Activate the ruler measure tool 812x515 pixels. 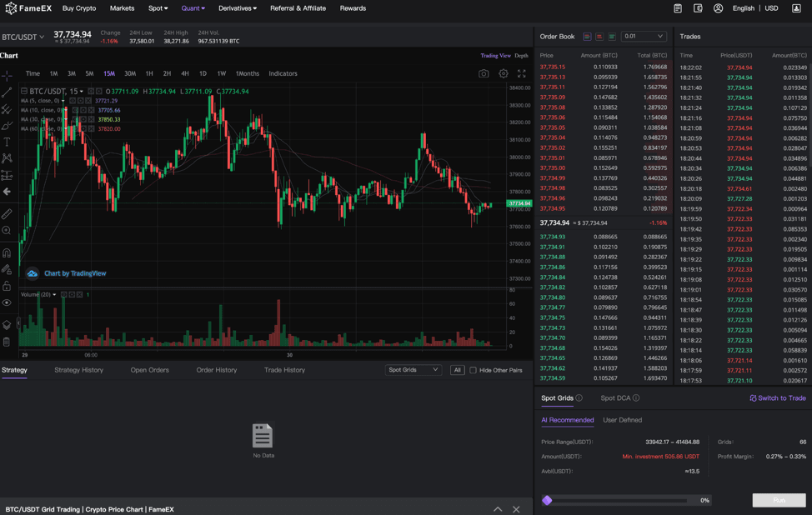[x=7, y=214]
